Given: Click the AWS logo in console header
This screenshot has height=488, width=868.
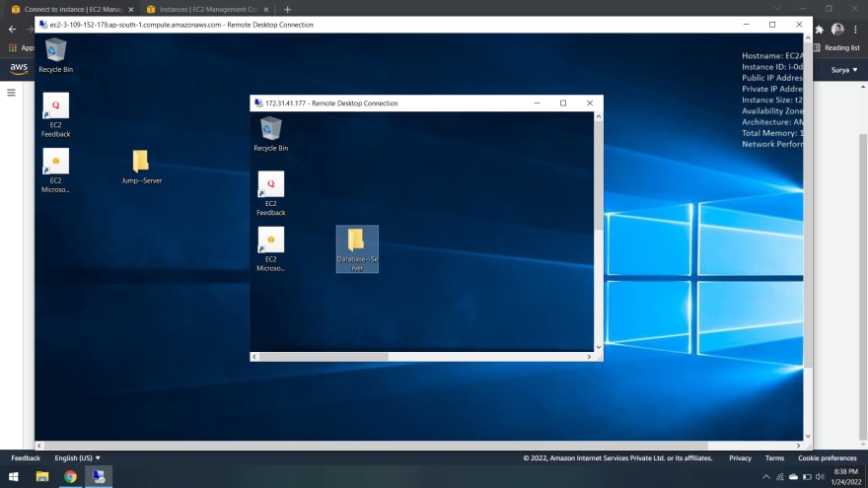Looking at the screenshot, I should (x=19, y=69).
